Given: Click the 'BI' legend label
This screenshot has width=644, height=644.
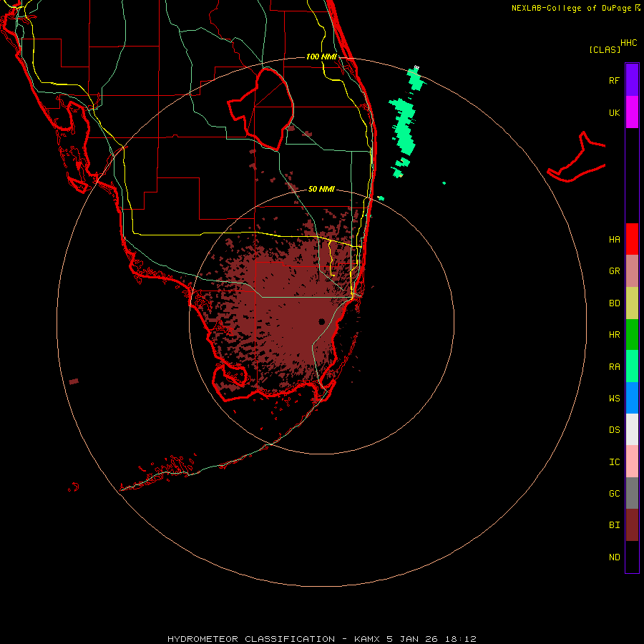Looking at the screenshot, I should (x=614, y=525).
